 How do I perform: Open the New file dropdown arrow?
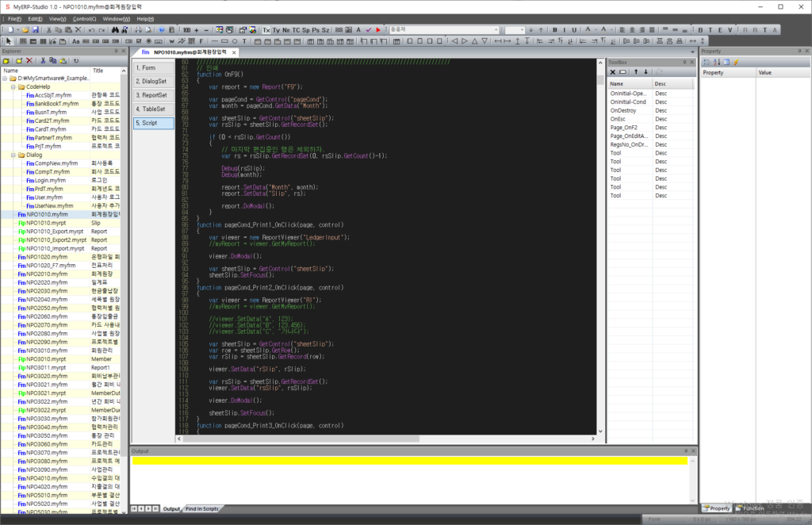tap(17, 30)
